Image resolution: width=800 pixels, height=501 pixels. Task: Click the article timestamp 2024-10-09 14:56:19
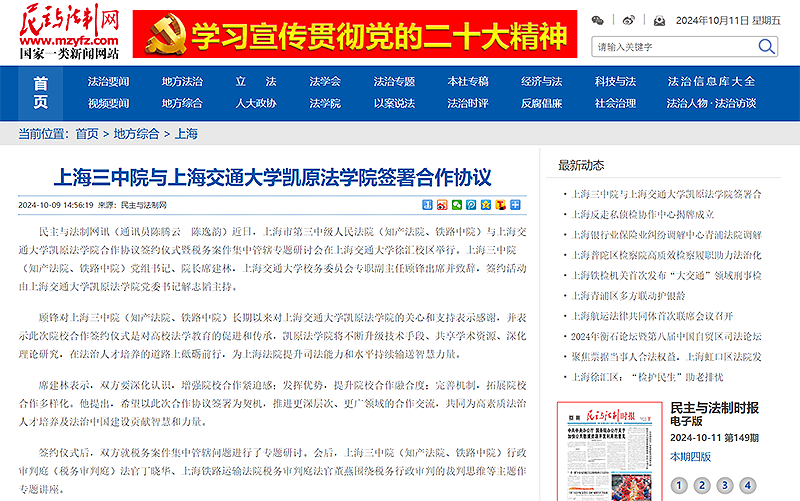pos(56,205)
